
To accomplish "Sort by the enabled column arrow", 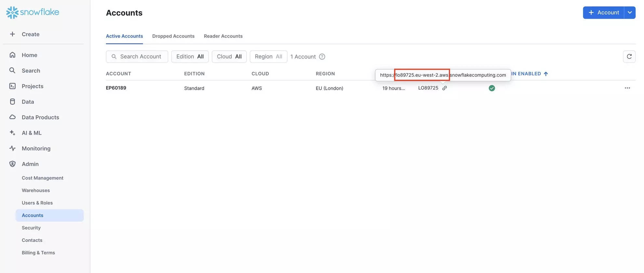I will pos(546,74).
